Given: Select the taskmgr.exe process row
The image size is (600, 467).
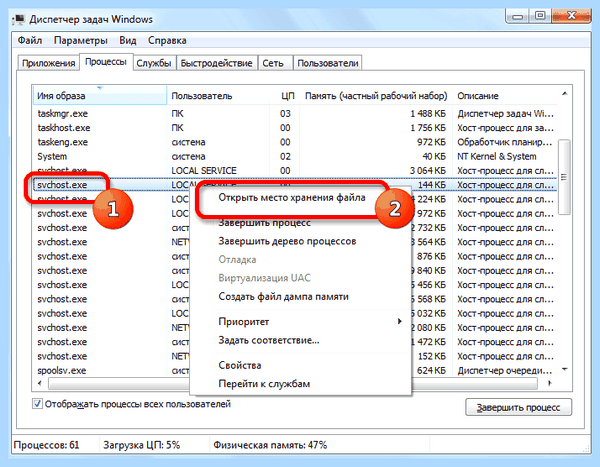Looking at the screenshot, I should 295,114.
